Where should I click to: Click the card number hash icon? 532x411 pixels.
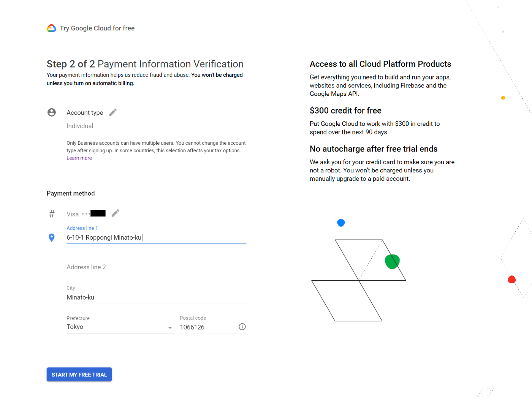click(x=52, y=214)
